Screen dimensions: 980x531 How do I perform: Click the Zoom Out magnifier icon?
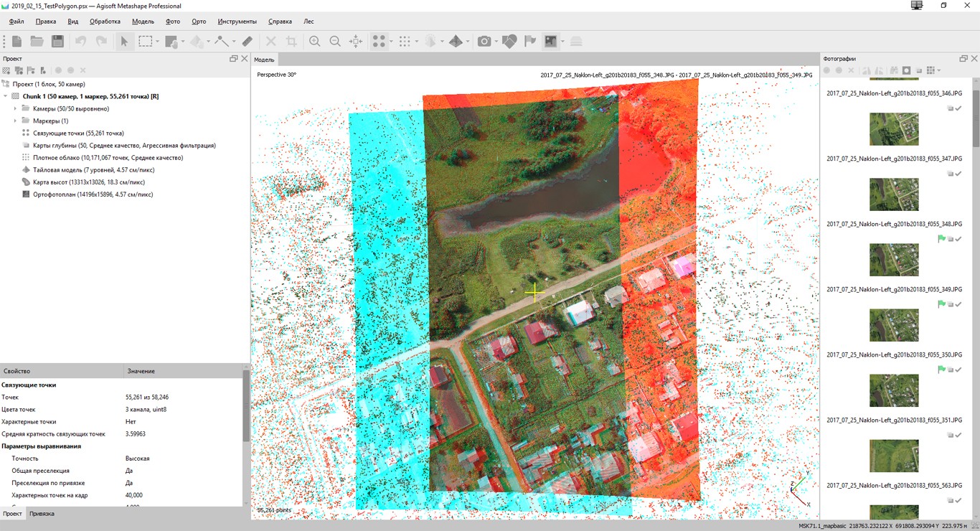[x=335, y=42]
